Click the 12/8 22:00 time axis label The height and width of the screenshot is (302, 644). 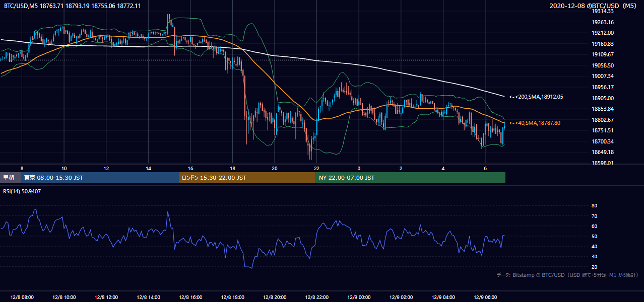tap(317, 297)
